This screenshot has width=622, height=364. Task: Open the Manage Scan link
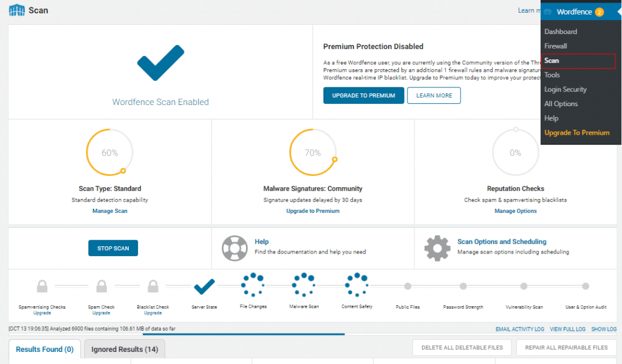click(x=110, y=211)
